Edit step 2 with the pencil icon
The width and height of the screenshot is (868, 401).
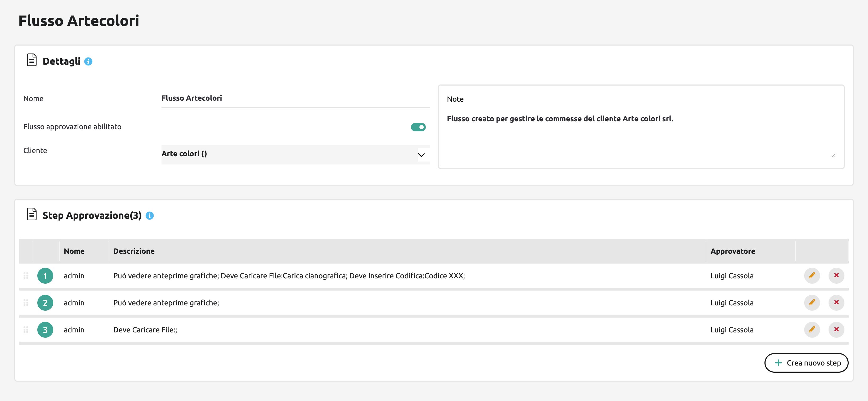[812, 302]
